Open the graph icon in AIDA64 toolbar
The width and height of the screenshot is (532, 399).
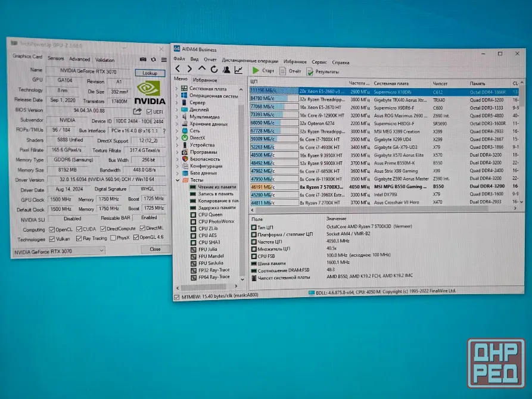pos(238,70)
